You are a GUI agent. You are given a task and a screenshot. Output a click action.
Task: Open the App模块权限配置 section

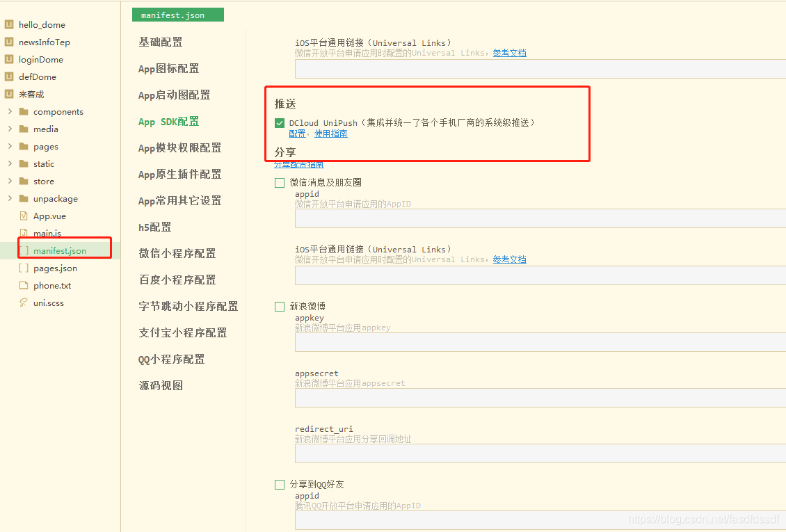point(179,147)
